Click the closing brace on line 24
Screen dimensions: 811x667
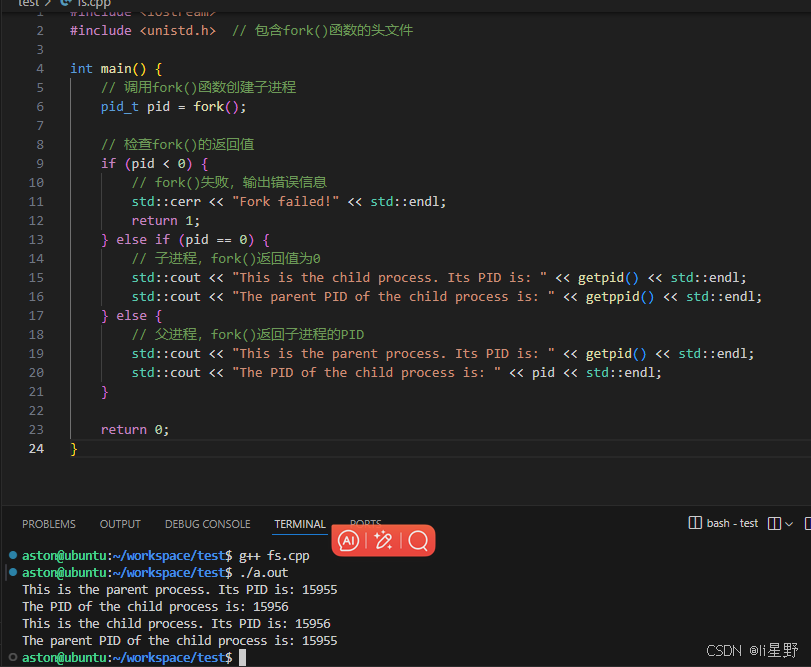(x=73, y=449)
